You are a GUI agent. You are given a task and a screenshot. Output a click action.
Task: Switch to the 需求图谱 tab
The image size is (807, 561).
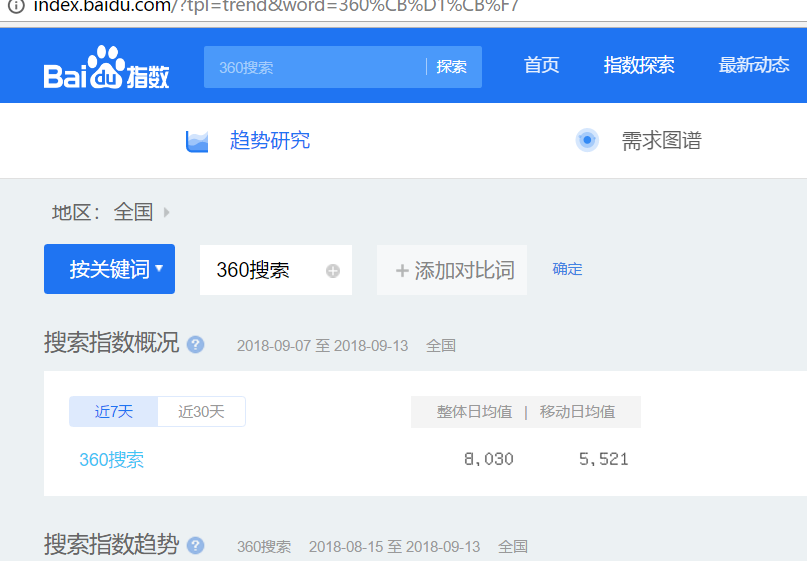point(661,141)
